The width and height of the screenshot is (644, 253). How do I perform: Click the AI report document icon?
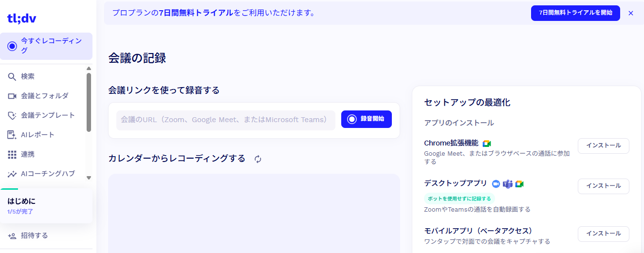[12, 135]
